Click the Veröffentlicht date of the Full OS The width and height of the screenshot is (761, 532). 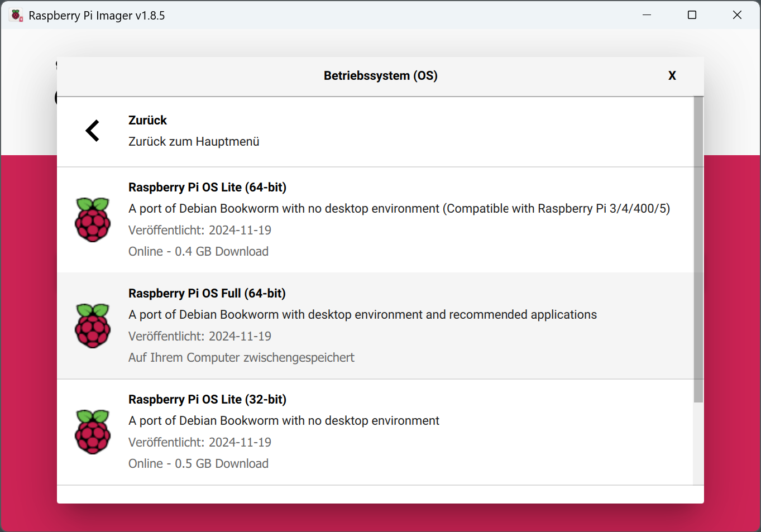pos(199,336)
